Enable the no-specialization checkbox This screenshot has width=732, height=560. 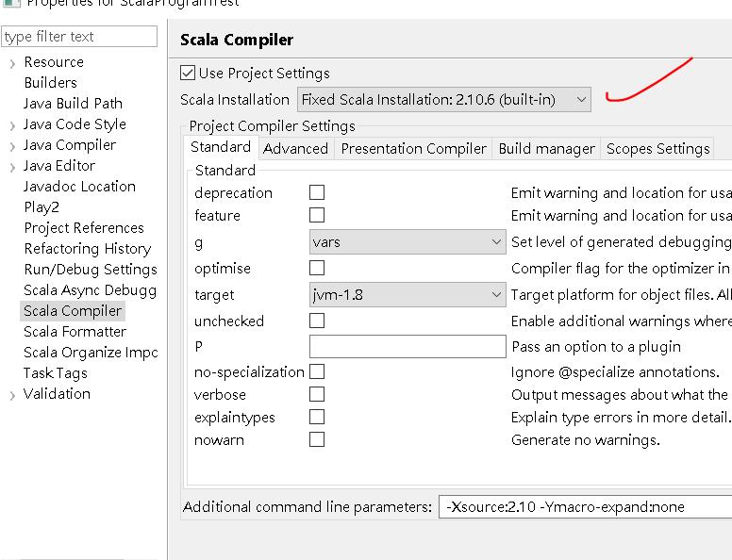tap(317, 371)
